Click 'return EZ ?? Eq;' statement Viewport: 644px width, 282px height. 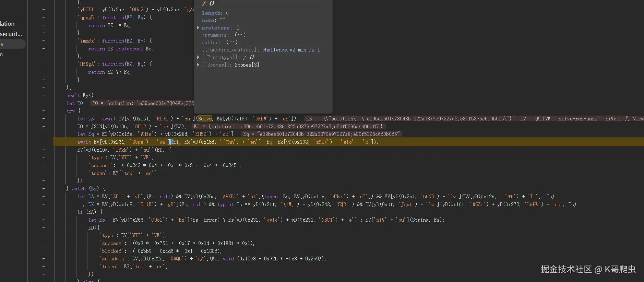click(110, 72)
